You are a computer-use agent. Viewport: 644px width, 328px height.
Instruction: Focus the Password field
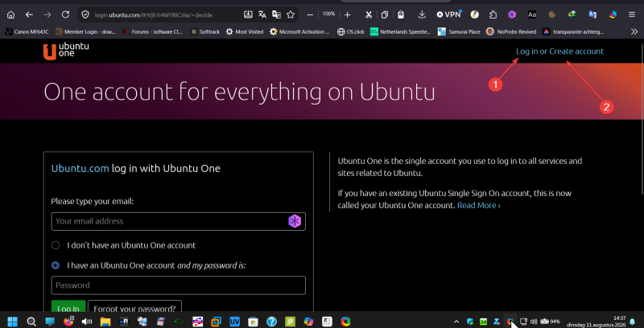tap(178, 285)
